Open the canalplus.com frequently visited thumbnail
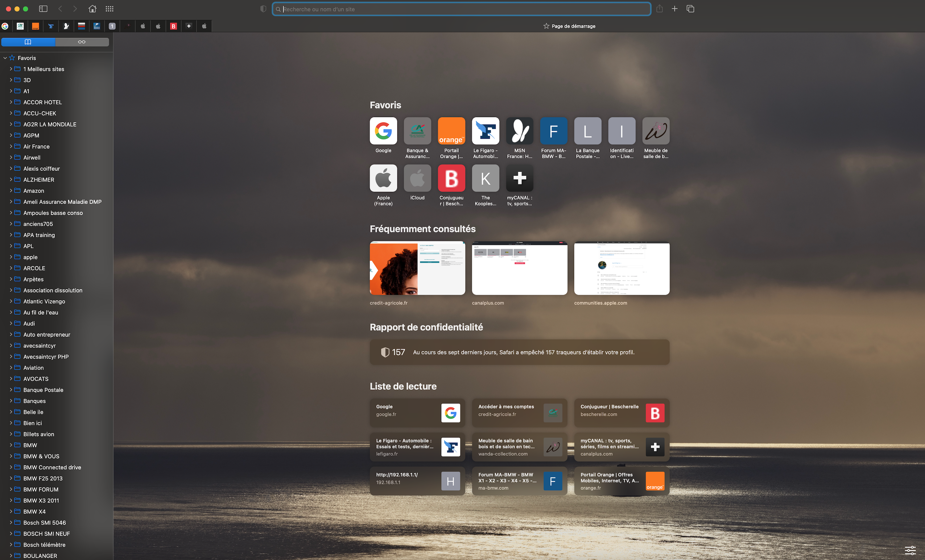This screenshot has width=925, height=560. click(519, 268)
